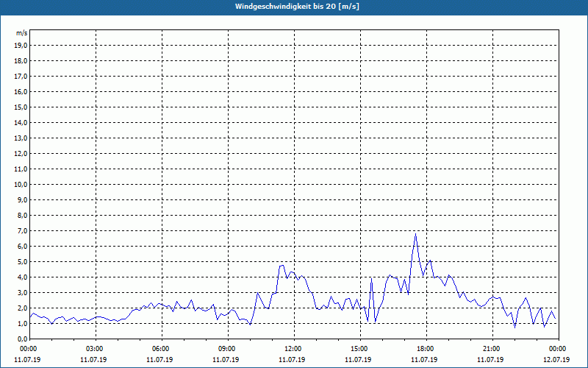Click the 18,0 y-axis label
The height and width of the screenshot is (368, 588).
(x=21, y=61)
